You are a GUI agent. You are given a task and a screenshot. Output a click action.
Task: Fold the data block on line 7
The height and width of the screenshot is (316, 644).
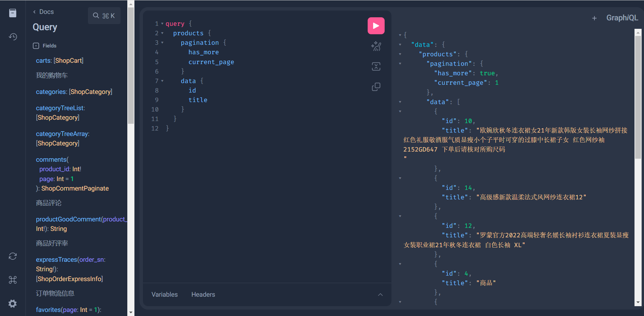[x=162, y=81]
